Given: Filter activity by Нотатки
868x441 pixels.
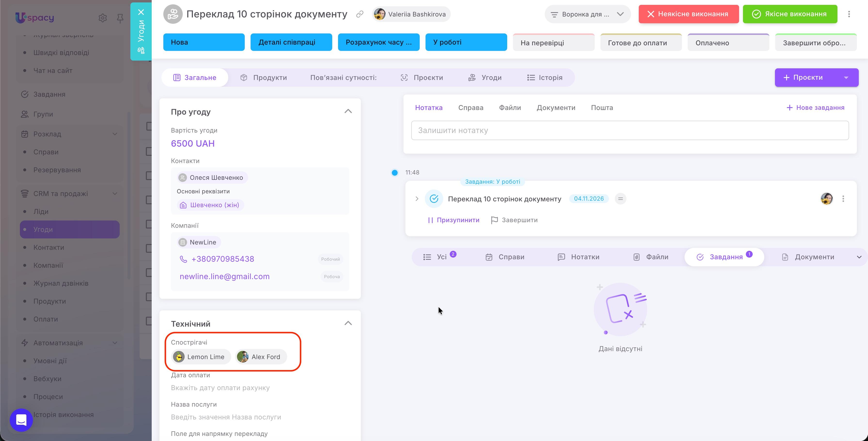Looking at the screenshot, I should (579, 257).
